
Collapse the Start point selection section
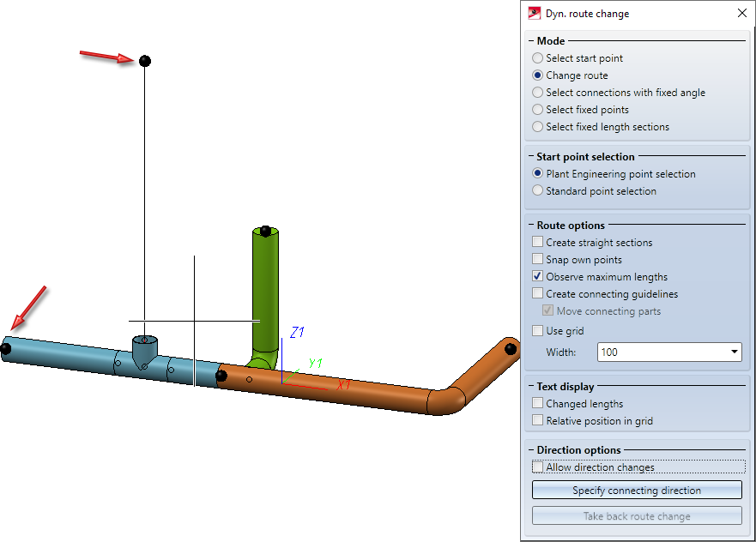(531, 157)
